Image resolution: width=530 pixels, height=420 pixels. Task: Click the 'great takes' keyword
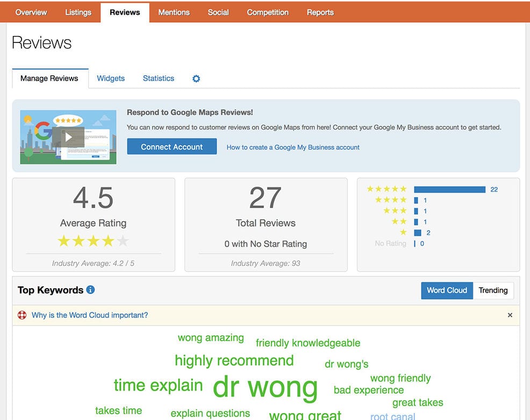(x=418, y=402)
